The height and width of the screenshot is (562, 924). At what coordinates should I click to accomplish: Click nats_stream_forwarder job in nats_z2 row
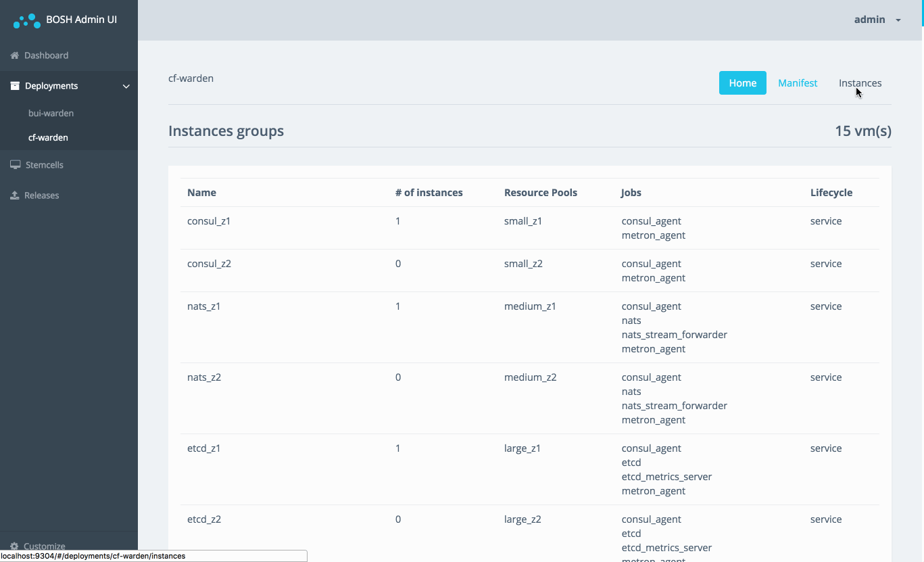tap(675, 406)
